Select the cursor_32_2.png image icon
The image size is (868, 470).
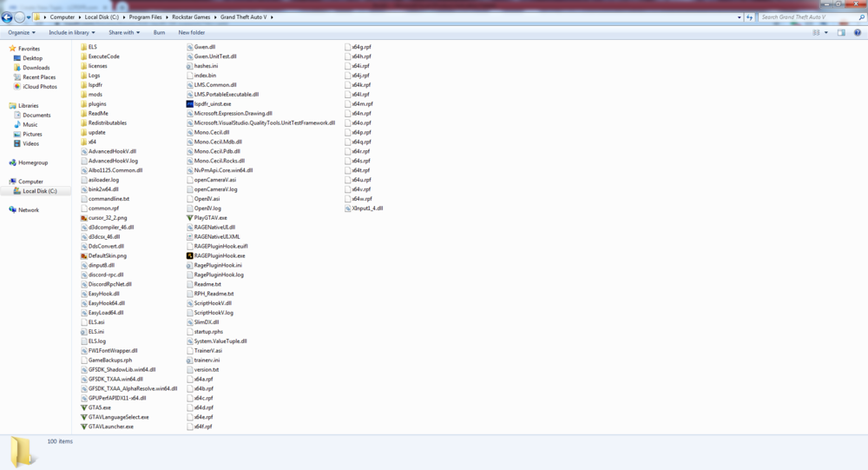tap(84, 218)
